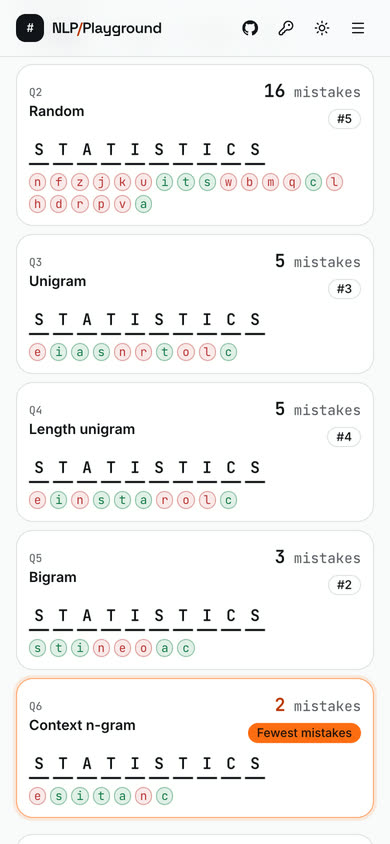
Task: Open the NLP/Playground home link
Action: [x=107, y=28]
